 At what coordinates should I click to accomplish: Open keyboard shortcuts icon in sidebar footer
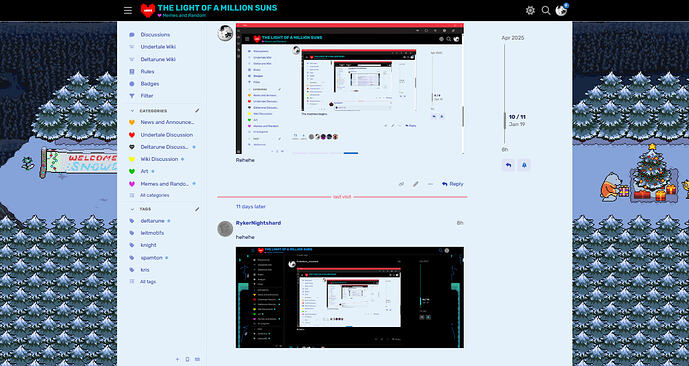tap(197, 359)
